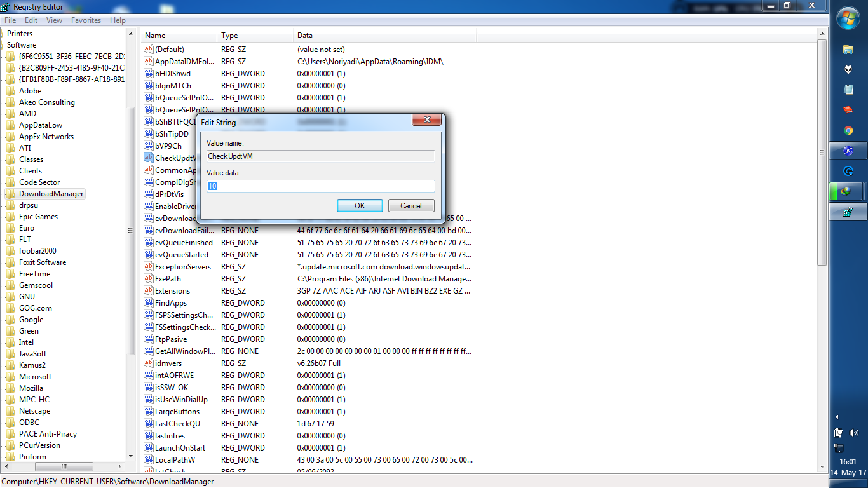This screenshot has width=868, height=488.
Task: Select the JavaSoft key
Action: (32, 354)
